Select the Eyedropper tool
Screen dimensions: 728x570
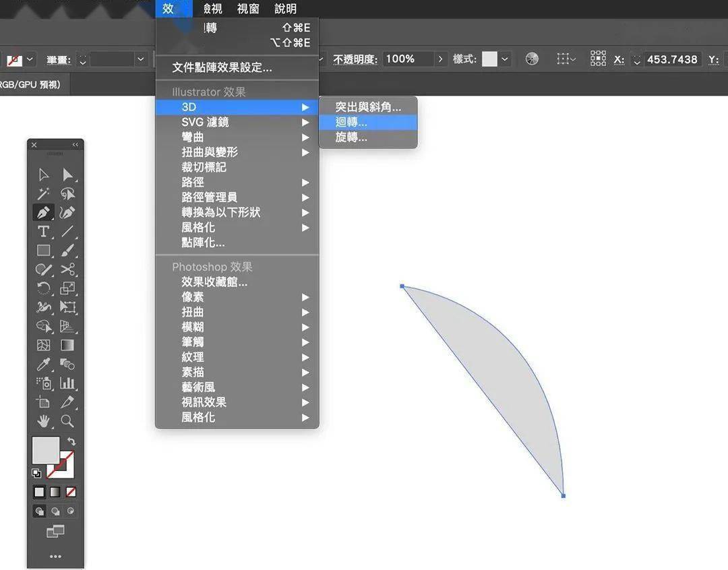[x=43, y=365]
